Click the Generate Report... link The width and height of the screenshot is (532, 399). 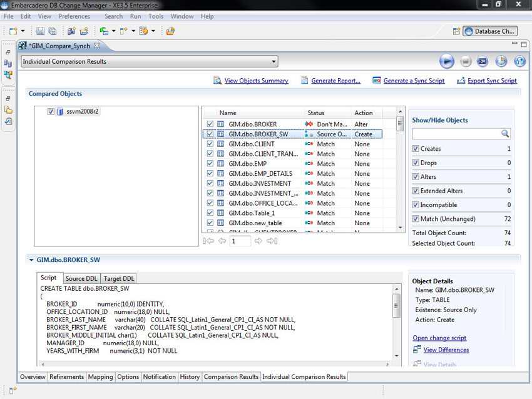click(336, 81)
